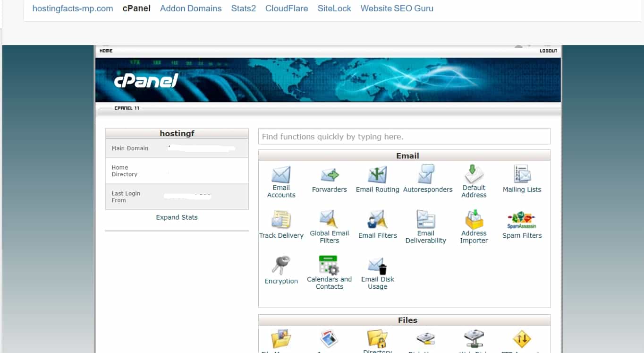Viewport: 644px width, 353px height.
Task: Open the Default Address icon
Action: [474, 174]
